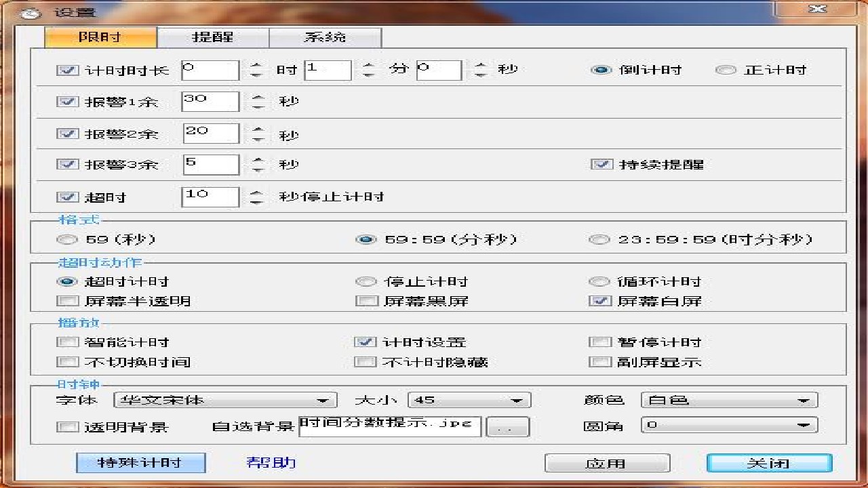This screenshot has width=868, height=488.
Task: Disable the 持续提醒 checkbox
Action: pos(601,164)
